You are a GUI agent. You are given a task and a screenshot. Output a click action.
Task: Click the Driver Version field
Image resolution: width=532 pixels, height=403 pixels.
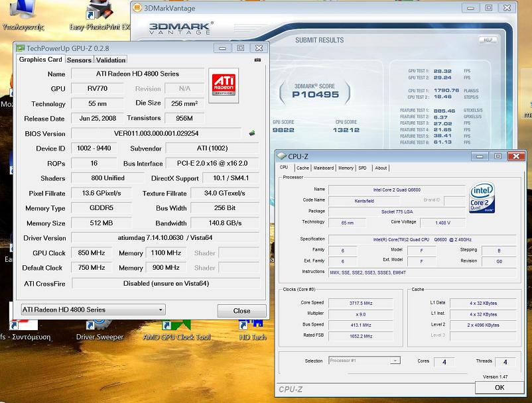165,237
